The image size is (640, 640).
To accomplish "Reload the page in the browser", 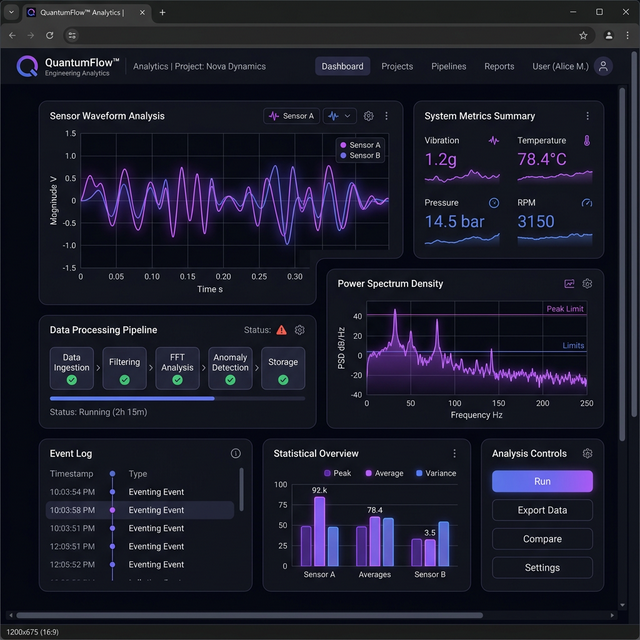I will tap(49, 36).
